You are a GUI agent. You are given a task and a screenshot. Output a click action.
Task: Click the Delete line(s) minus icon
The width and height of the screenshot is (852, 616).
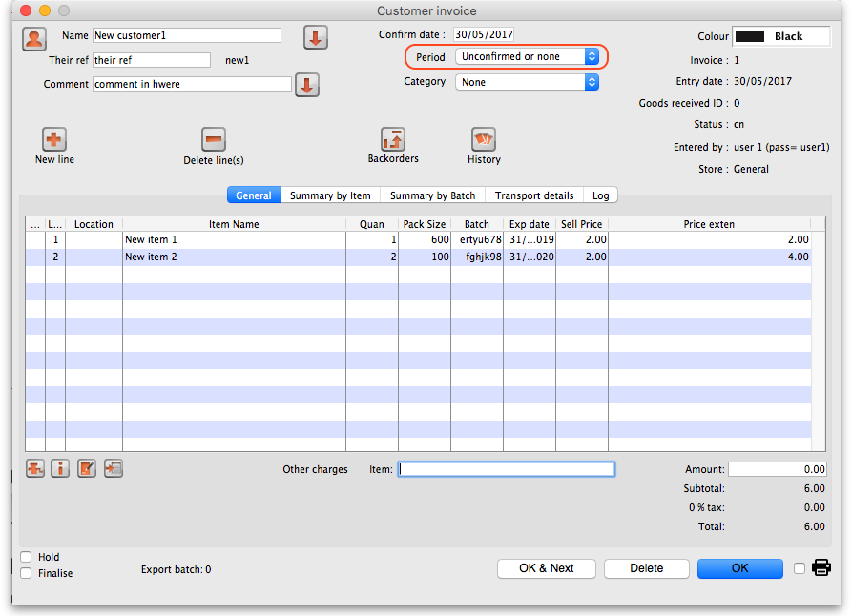(x=214, y=139)
